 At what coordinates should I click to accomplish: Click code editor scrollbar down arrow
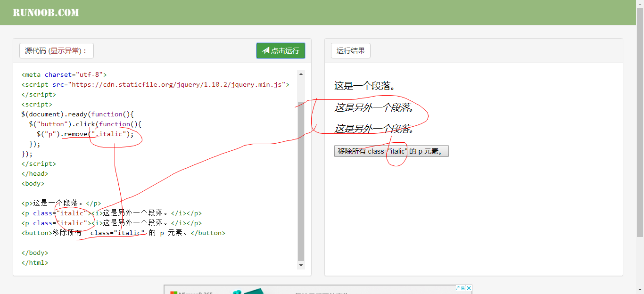(x=301, y=266)
